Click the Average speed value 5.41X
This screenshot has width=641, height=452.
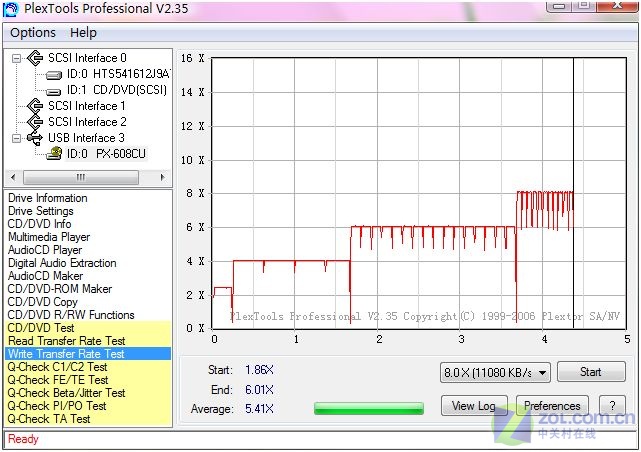tap(259, 409)
